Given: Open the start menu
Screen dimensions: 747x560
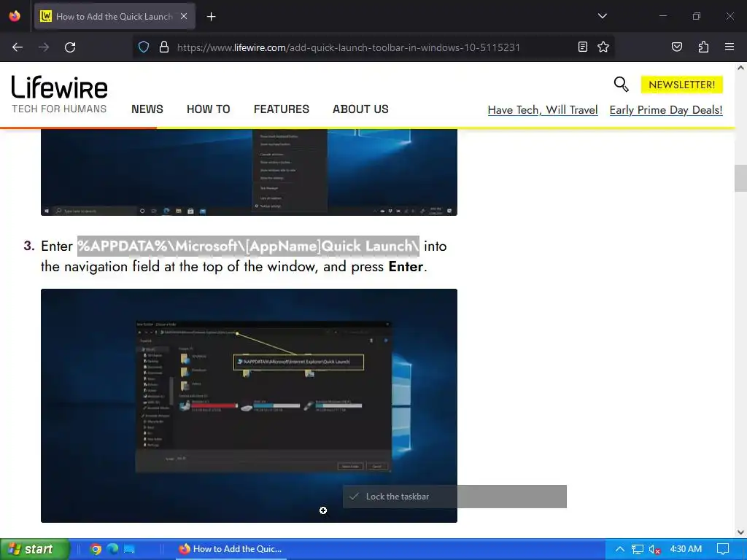Looking at the screenshot, I should click(x=35, y=549).
